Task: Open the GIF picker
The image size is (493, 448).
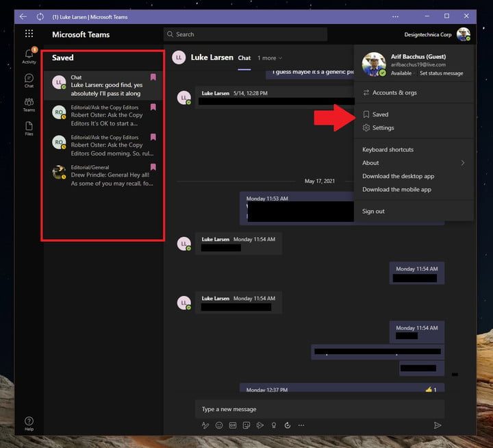Action: 233,425
